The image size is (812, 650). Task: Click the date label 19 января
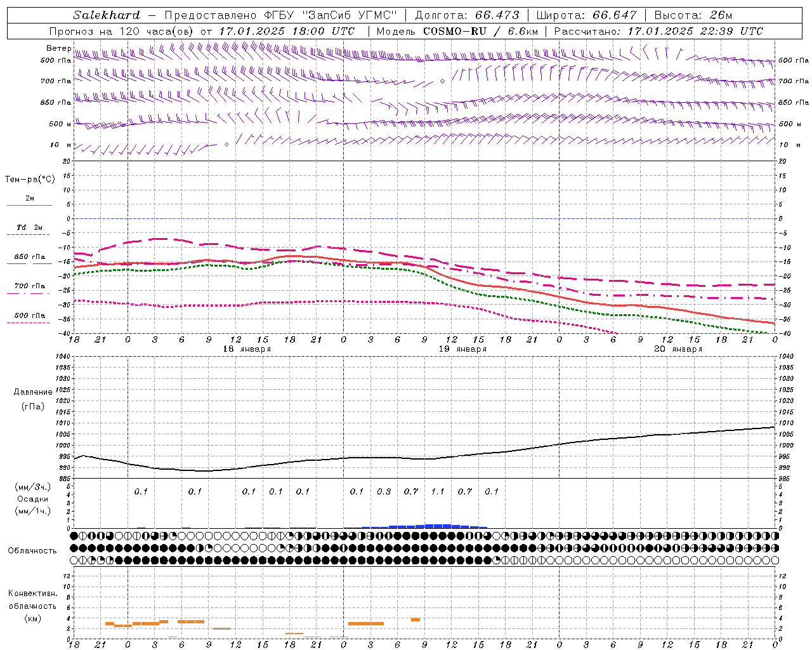coord(463,349)
